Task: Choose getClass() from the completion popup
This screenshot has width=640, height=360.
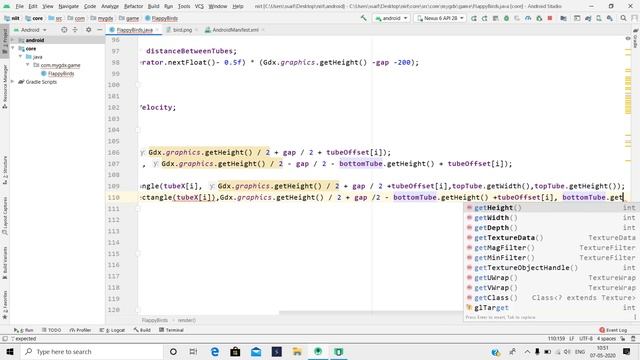Action: [550, 298]
